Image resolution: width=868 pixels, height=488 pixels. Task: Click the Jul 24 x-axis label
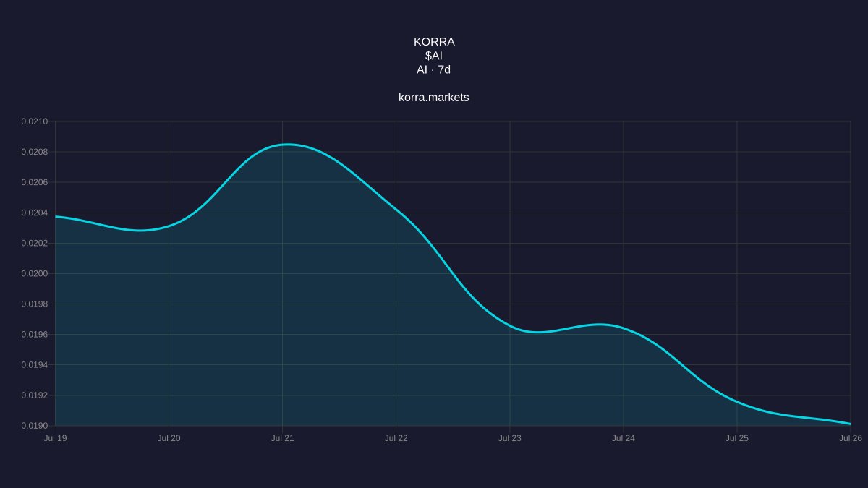pos(623,438)
